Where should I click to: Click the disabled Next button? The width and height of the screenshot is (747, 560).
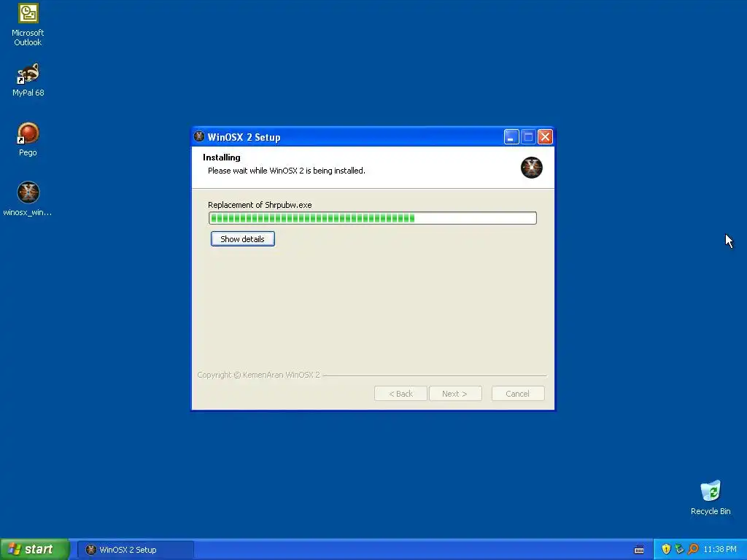(x=455, y=394)
